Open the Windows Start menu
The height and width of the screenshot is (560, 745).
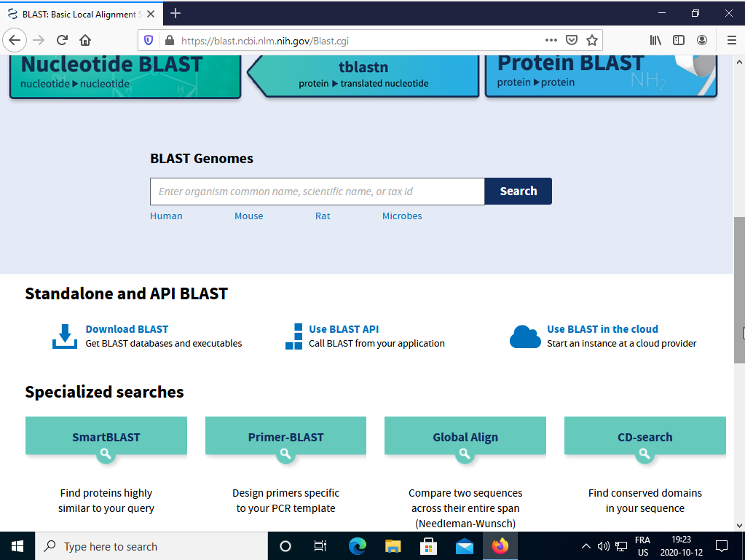click(x=17, y=546)
